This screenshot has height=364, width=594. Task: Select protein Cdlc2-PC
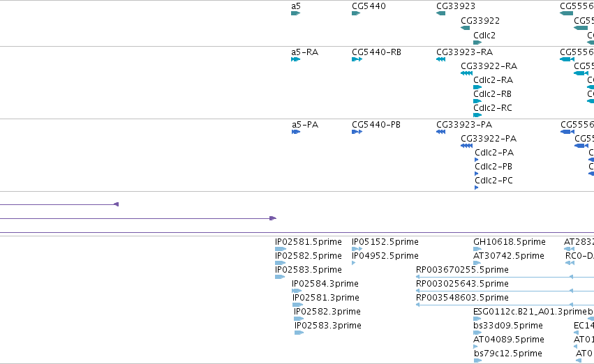click(x=477, y=188)
